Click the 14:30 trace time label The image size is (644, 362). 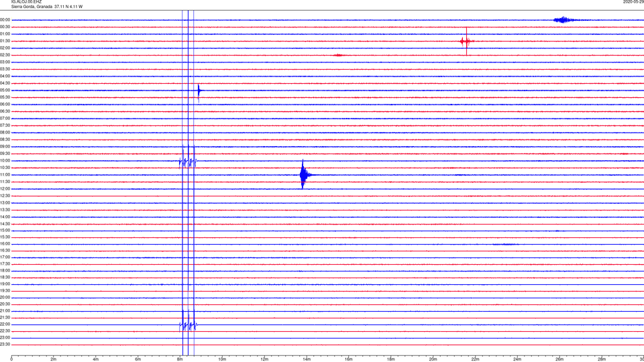point(5,224)
